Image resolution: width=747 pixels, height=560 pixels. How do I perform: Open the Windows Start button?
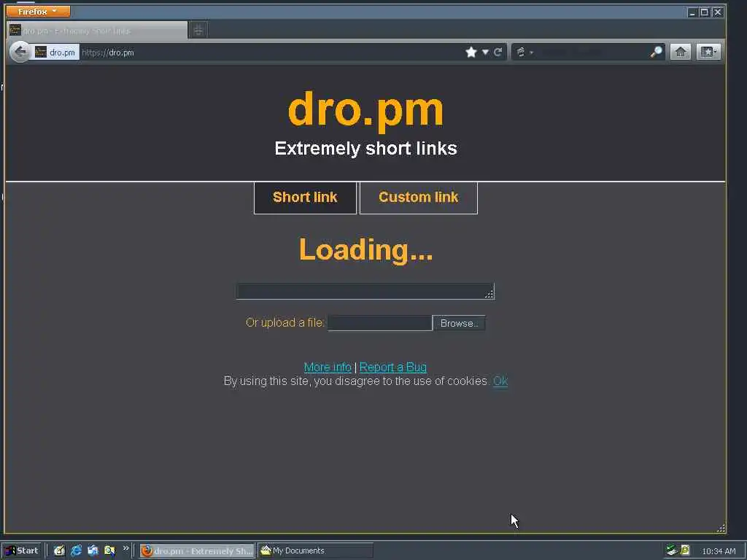point(22,551)
